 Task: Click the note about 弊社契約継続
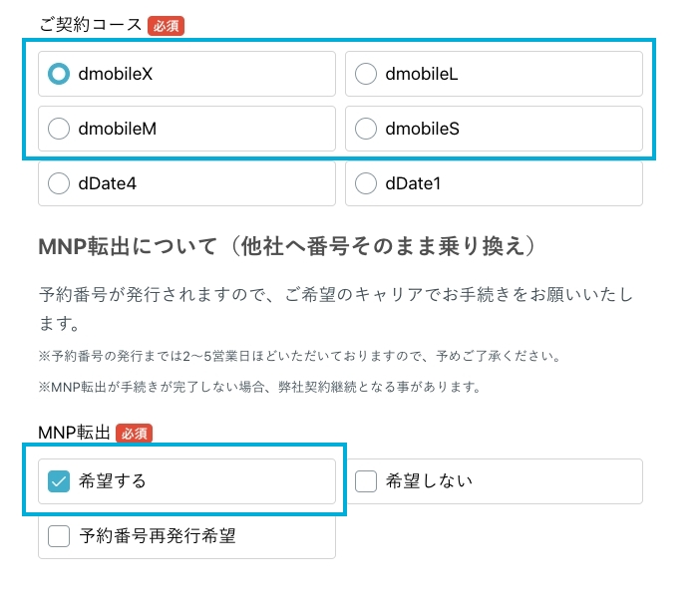(259, 387)
